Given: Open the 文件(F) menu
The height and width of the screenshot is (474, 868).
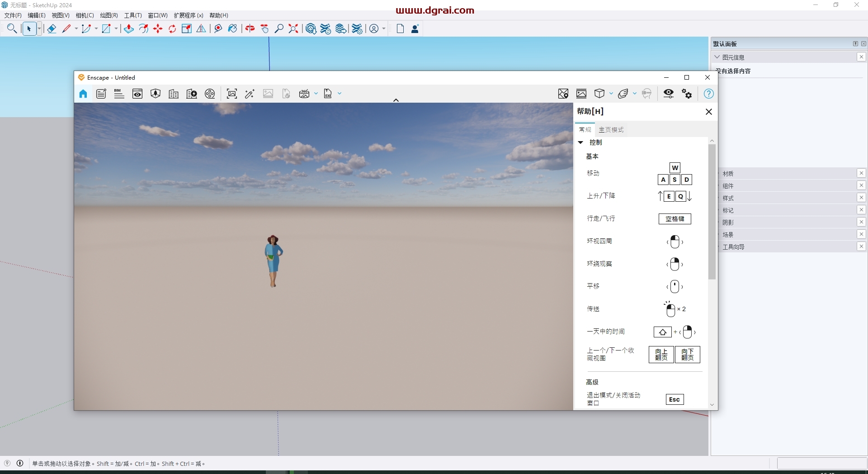Looking at the screenshot, I should [13, 15].
